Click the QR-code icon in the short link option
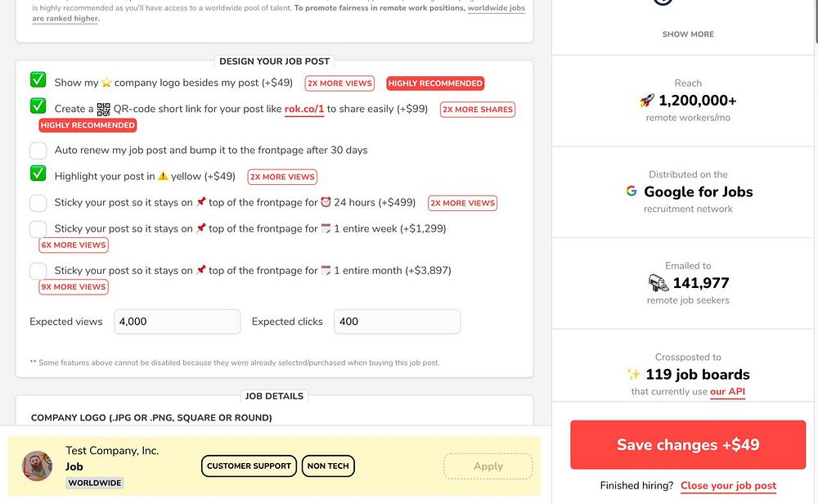The height and width of the screenshot is (504, 818). tap(103, 109)
